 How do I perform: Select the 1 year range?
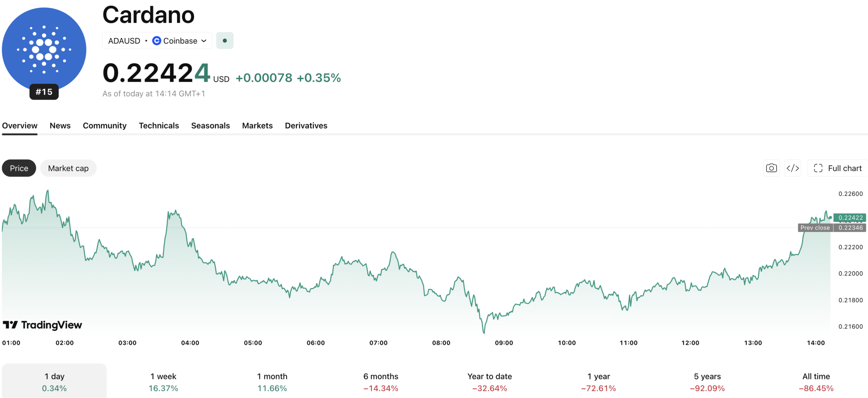coord(598,382)
